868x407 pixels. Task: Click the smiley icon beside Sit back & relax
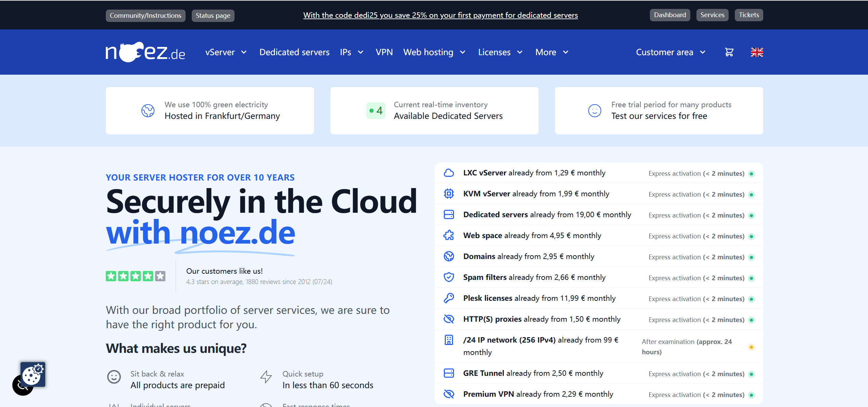[114, 377]
